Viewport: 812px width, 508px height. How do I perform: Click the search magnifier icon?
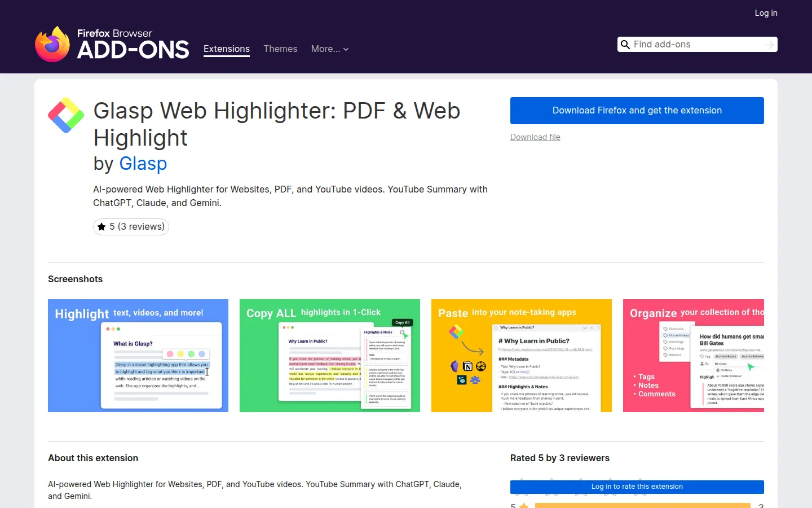(625, 45)
